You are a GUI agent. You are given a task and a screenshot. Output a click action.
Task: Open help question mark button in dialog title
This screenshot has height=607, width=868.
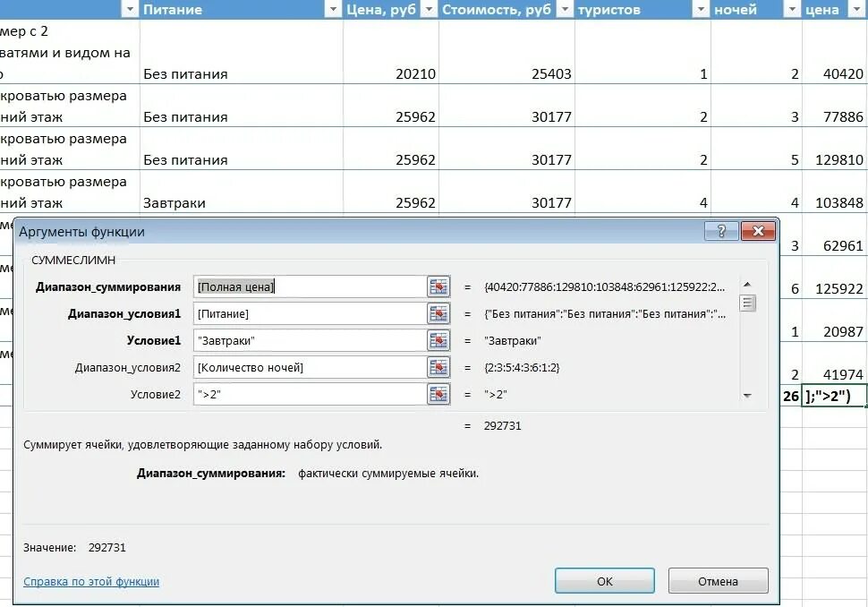721,231
